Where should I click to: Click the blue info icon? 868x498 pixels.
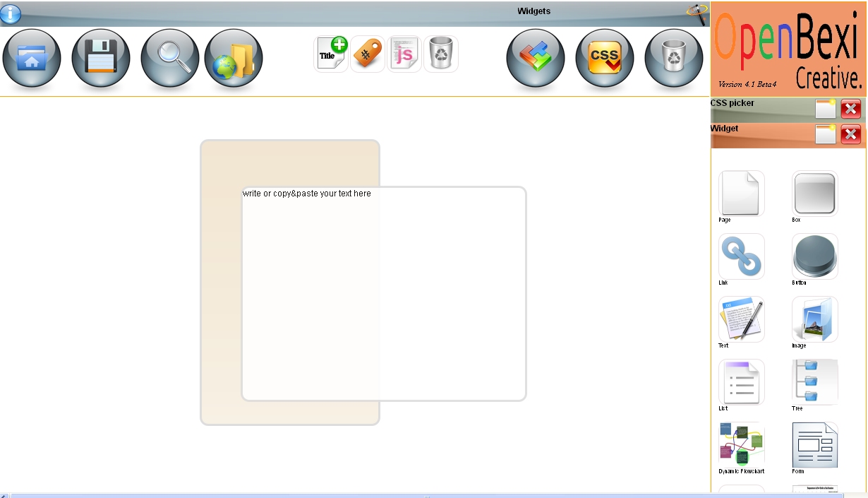tap(11, 13)
